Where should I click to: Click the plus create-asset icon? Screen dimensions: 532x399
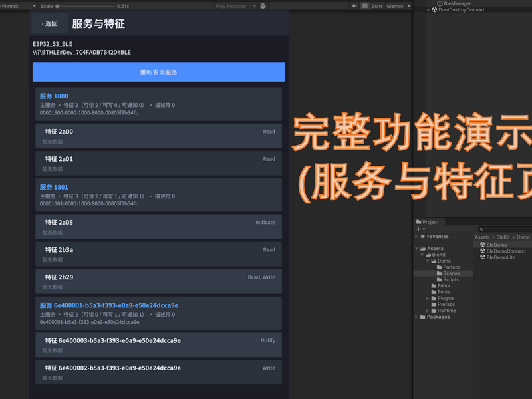click(x=418, y=229)
